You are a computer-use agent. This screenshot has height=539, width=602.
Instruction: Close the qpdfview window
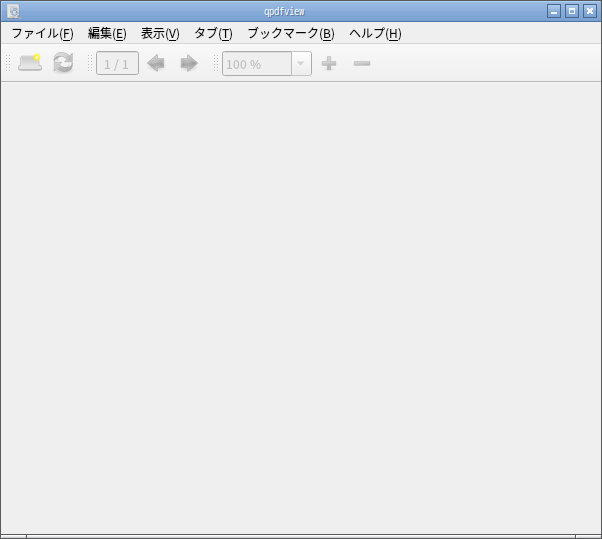pos(590,11)
